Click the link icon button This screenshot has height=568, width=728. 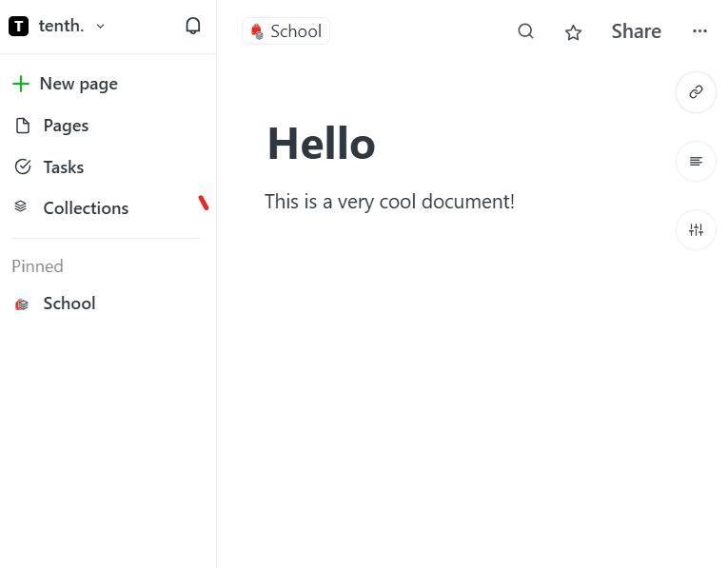tap(696, 92)
